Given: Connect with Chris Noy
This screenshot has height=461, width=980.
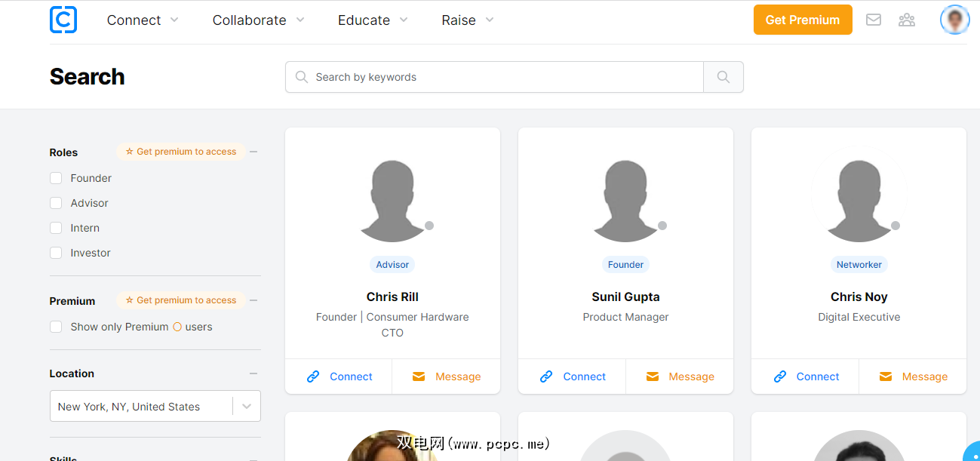Looking at the screenshot, I should (805, 376).
